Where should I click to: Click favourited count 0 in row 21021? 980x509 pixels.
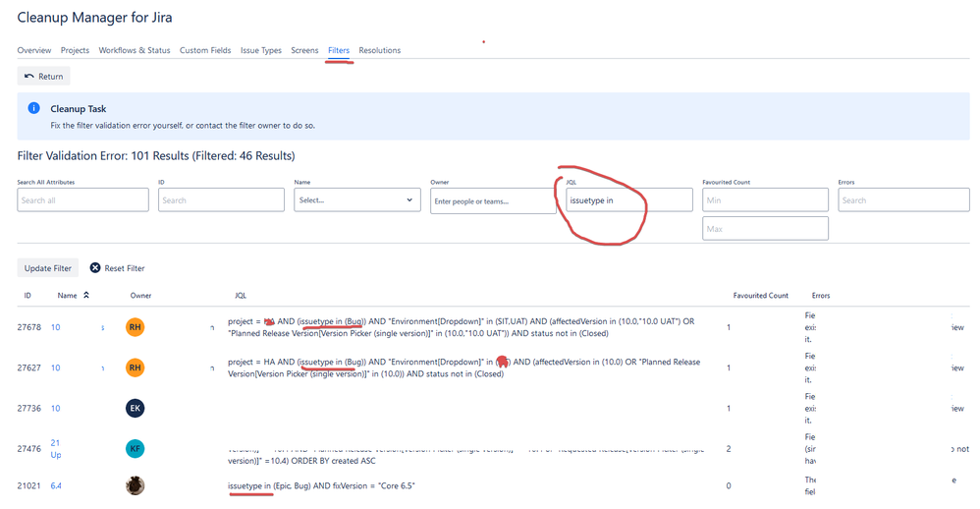tap(728, 485)
